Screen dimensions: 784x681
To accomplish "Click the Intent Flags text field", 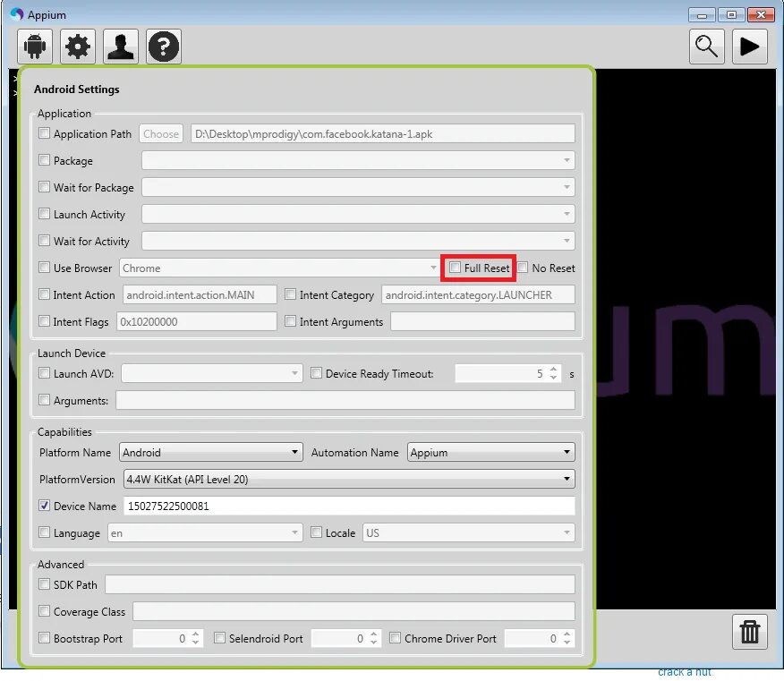I will coord(197,321).
